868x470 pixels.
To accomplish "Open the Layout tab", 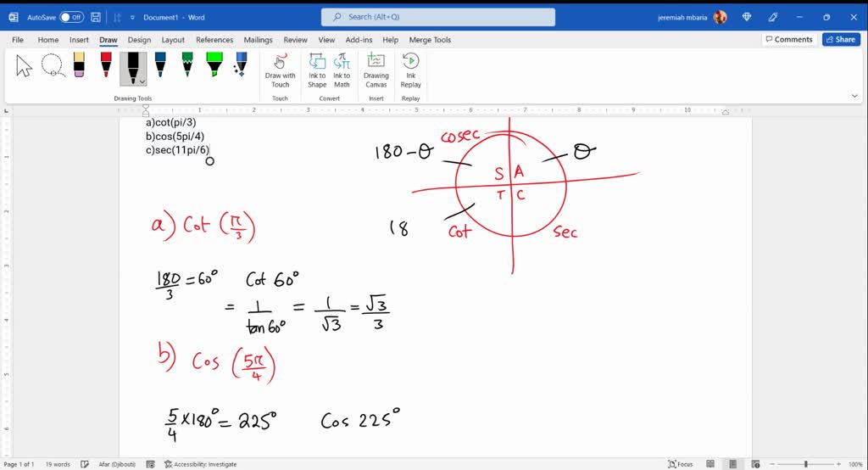I will tap(173, 40).
